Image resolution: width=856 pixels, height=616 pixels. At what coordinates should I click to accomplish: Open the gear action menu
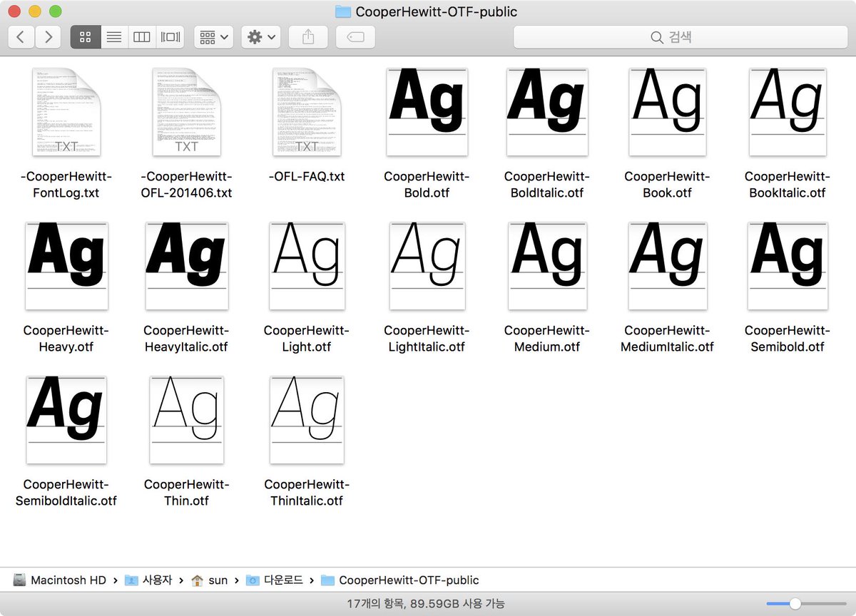coord(261,37)
